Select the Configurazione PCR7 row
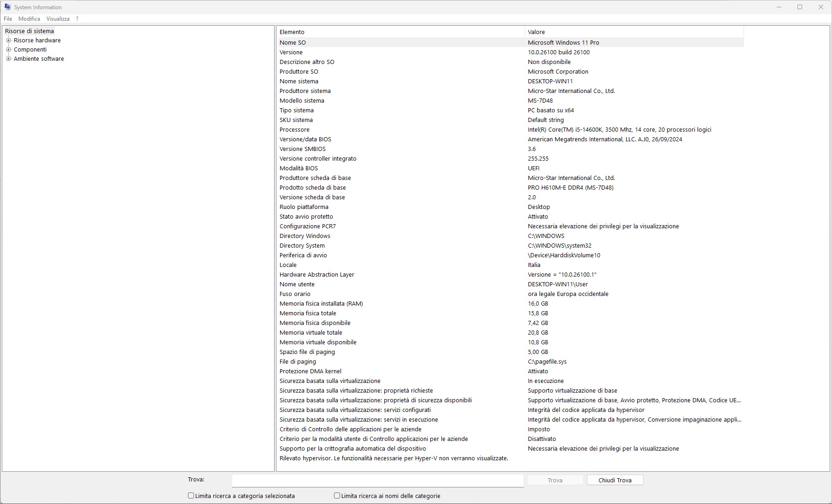The height and width of the screenshot is (504, 832). 510,226
